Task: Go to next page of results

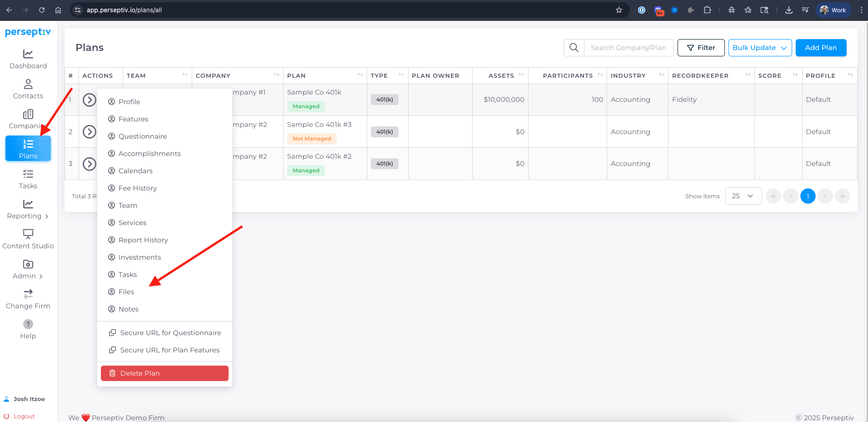Action: point(825,196)
